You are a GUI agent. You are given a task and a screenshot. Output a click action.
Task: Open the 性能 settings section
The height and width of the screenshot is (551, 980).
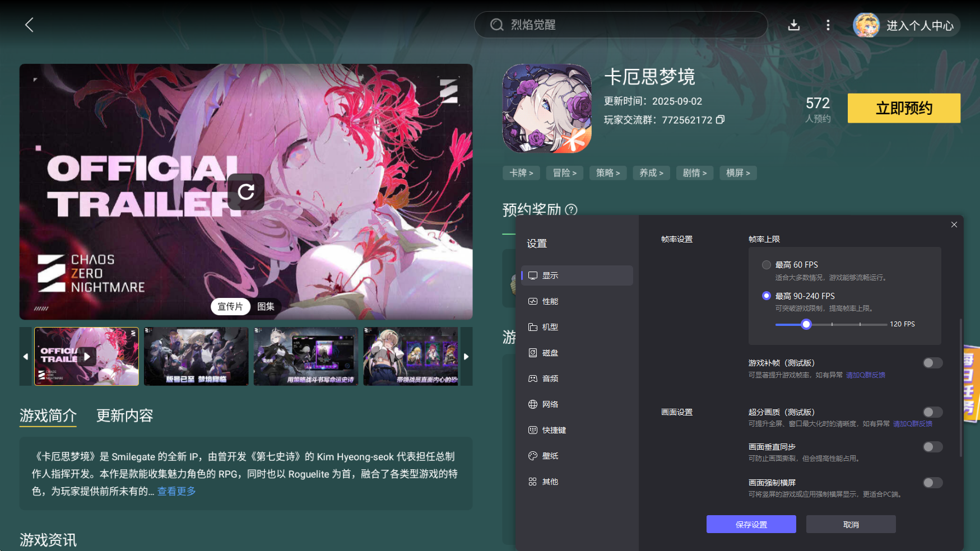[x=549, y=301]
